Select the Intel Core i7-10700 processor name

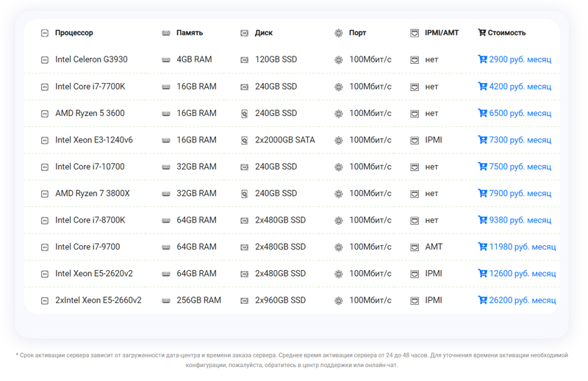click(x=90, y=167)
